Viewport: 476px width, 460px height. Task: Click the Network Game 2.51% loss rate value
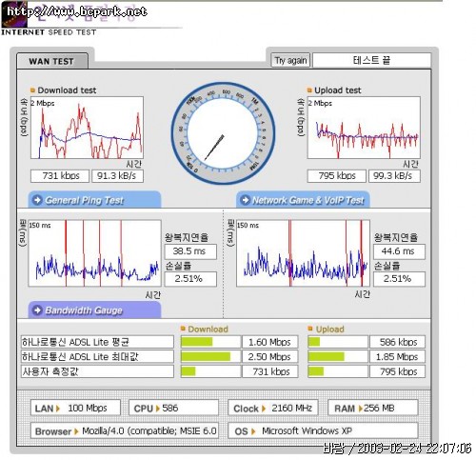click(399, 279)
